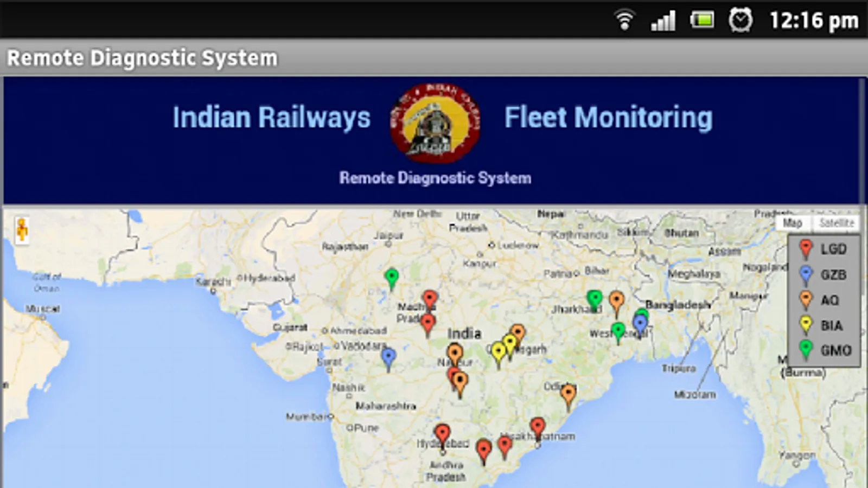868x488 pixels.
Task: Tap the 'Kanpur' city label
Action: 480,264
